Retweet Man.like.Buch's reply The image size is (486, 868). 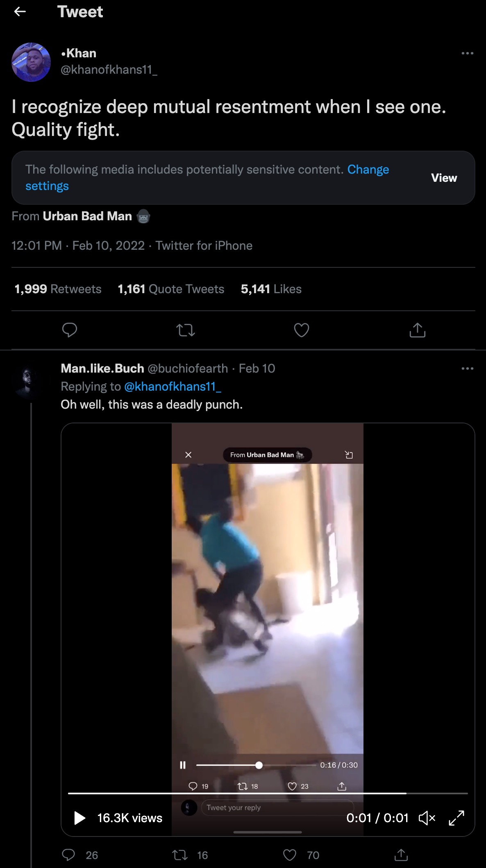point(180,855)
